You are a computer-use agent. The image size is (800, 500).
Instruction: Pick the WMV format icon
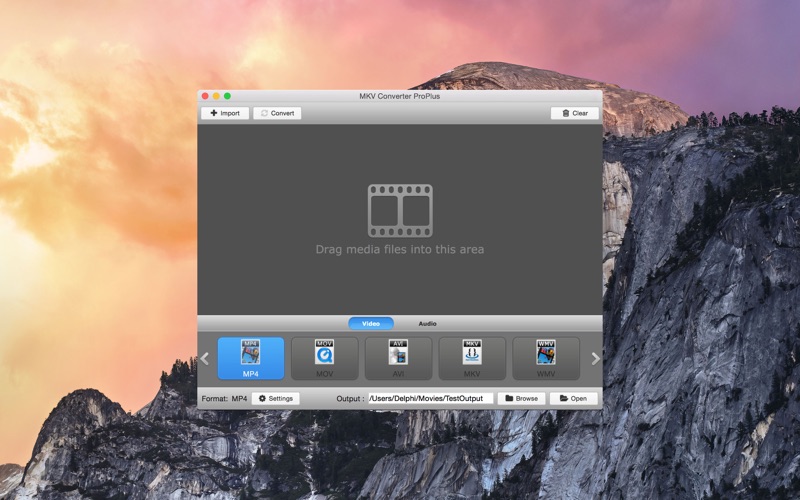(x=546, y=359)
